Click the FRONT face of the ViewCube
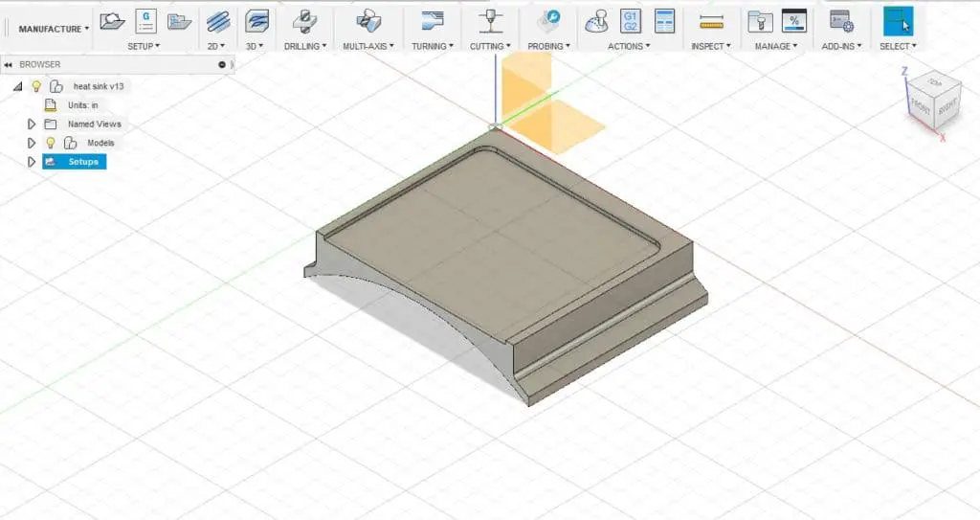Screen dimensions: 980x520 click(921, 105)
